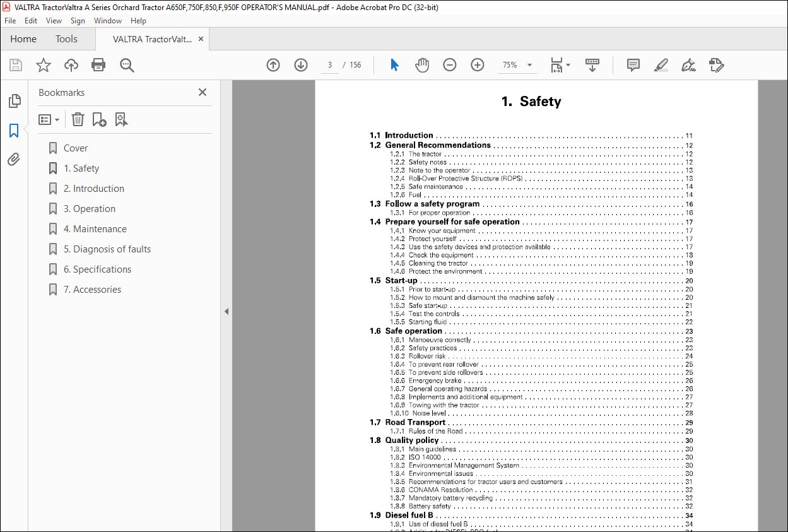The image size is (788, 532).
Task: Add a sticky note comment
Action: click(633, 65)
